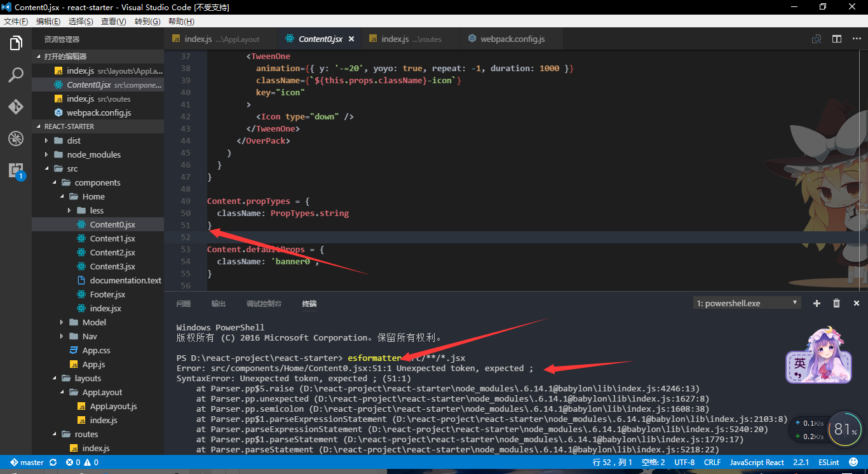Open the Extensions view with badge
This screenshot has height=474, width=868.
click(x=16, y=170)
